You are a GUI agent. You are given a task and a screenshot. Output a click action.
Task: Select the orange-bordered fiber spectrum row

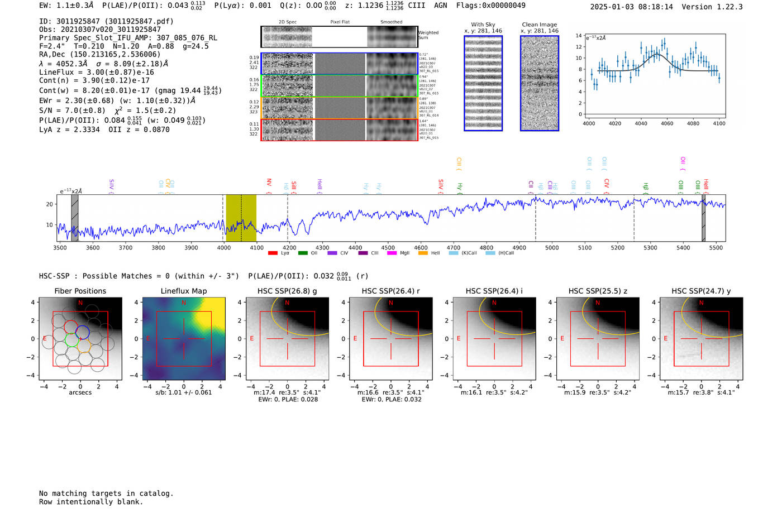click(339, 108)
